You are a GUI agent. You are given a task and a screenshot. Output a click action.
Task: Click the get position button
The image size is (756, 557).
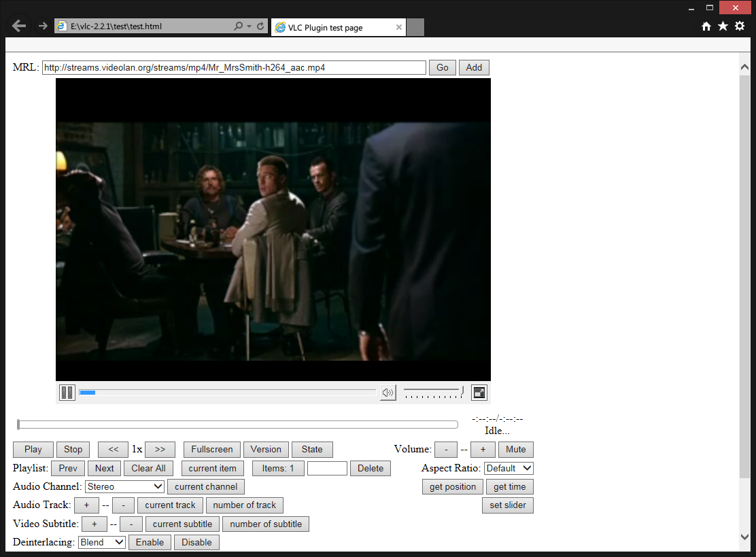click(x=453, y=486)
